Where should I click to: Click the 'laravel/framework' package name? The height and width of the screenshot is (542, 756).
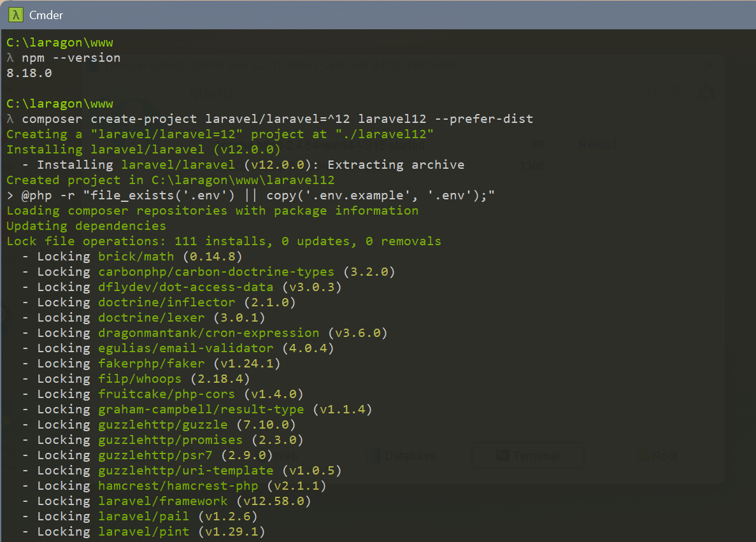(163, 501)
